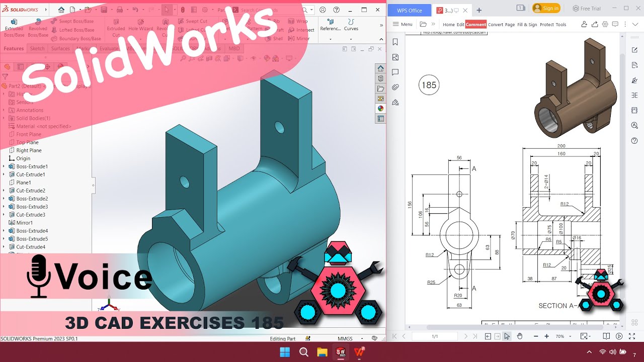Click the Sign in button

point(546,8)
